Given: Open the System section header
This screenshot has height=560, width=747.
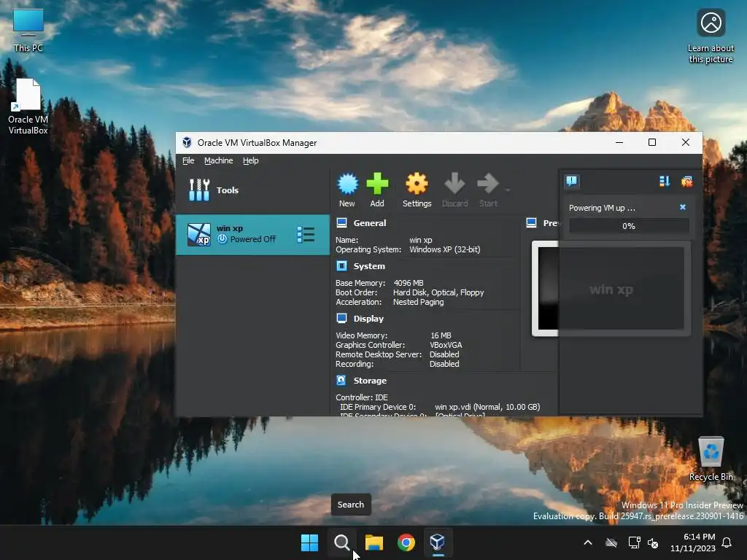Looking at the screenshot, I should point(369,266).
